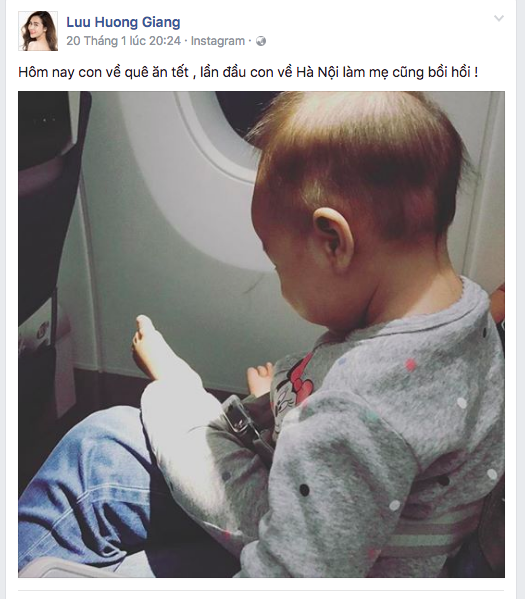The height and width of the screenshot is (599, 525).
Task: Expand the down arrow at post corner
Action: [499, 18]
